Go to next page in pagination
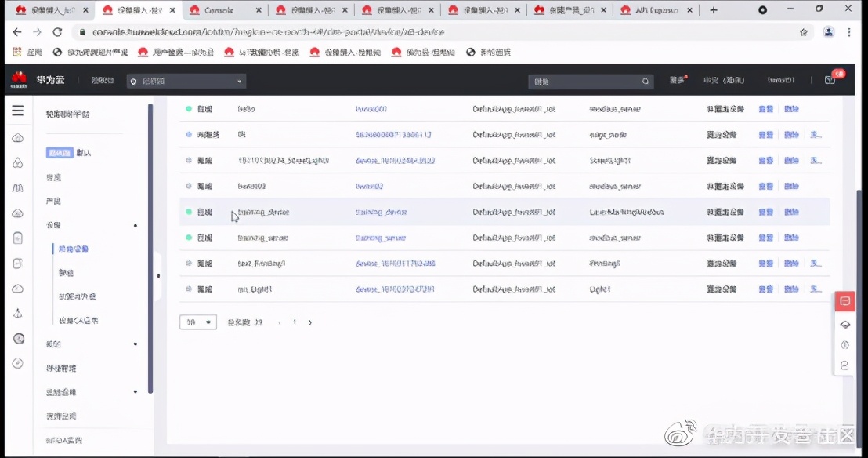868x458 pixels. (x=310, y=322)
